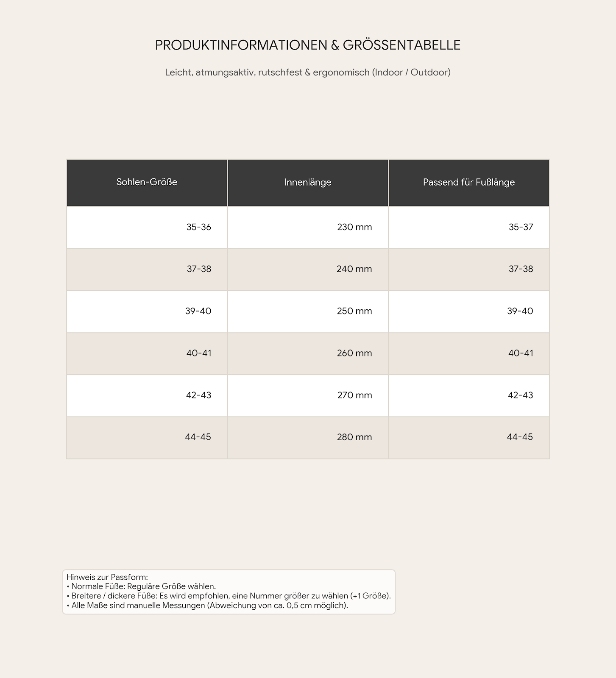
Task: Click the 40-41 sole size cell
Action: (147, 353)
